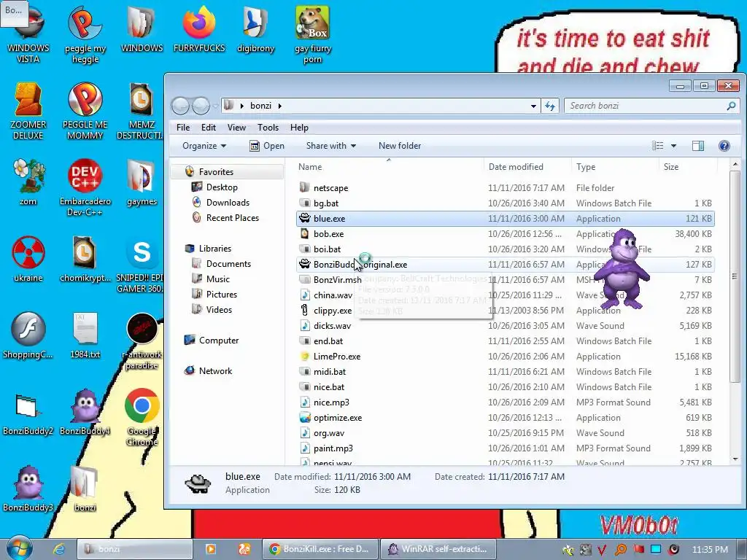Sort by the Date modified column header
The image size is (747, 560).
point(527,167)
